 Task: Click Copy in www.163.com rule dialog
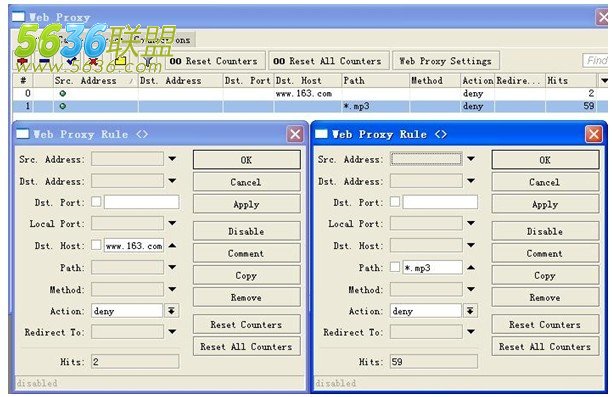coord(247,275)
